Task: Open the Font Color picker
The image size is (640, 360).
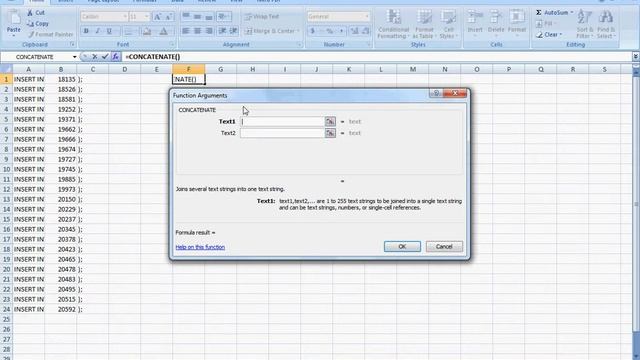Action: pyautogui.click(x=163, y=31)
